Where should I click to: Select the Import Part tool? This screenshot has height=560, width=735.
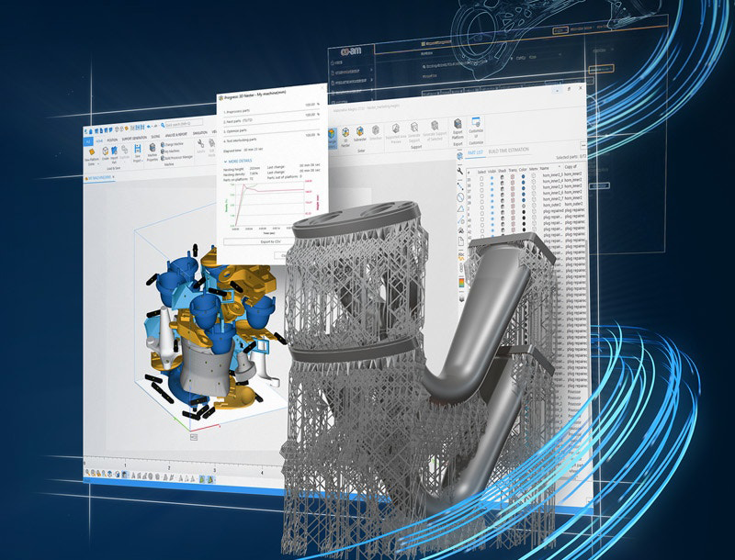tap(114, 151)
